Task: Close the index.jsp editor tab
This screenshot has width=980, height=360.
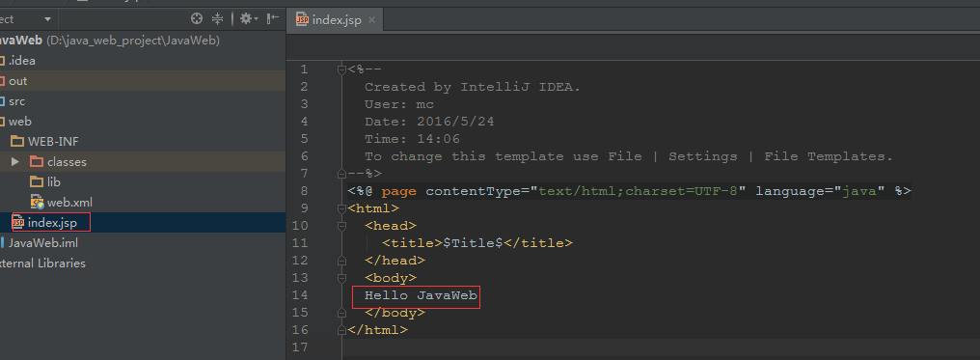Action: [x=372, y=20]
